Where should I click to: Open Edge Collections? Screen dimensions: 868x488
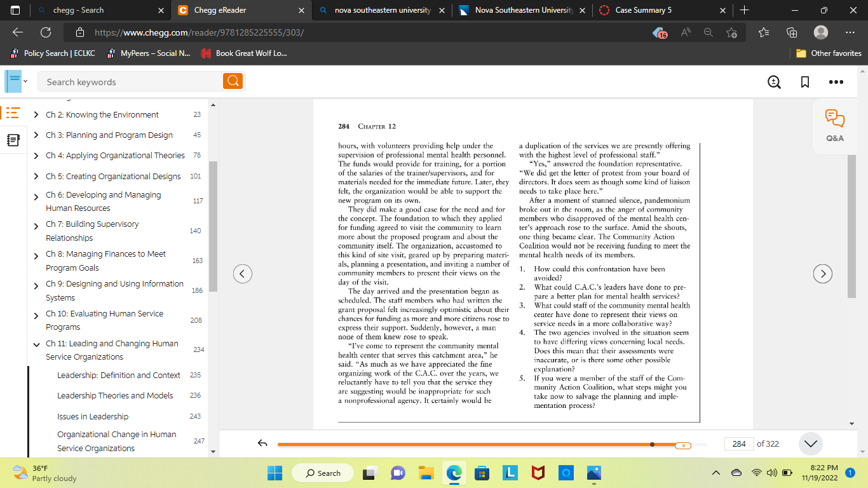tap(792, 32)
